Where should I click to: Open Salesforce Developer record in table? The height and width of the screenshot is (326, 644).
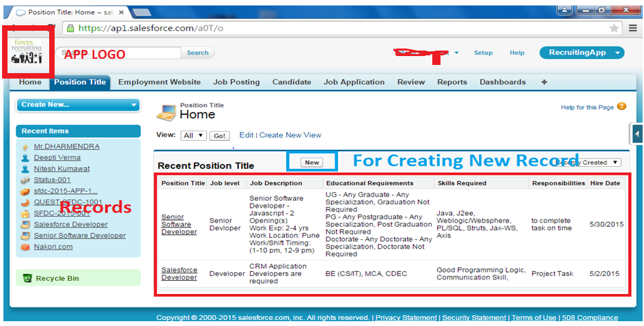click(179, 274)
